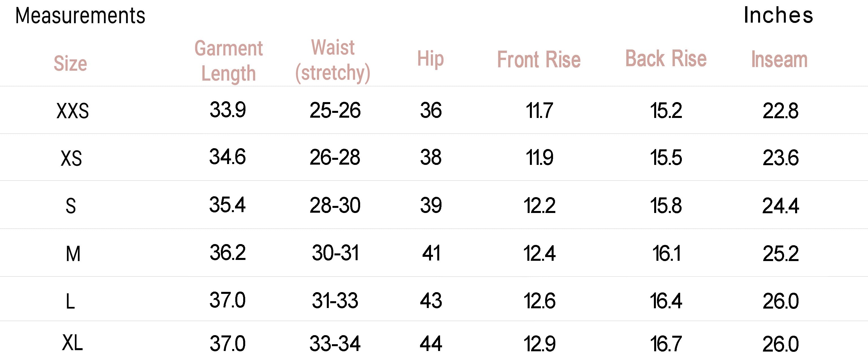Click the L size row label
The width and height of the screenshot is (868, 364).
[x=70, y=301]
